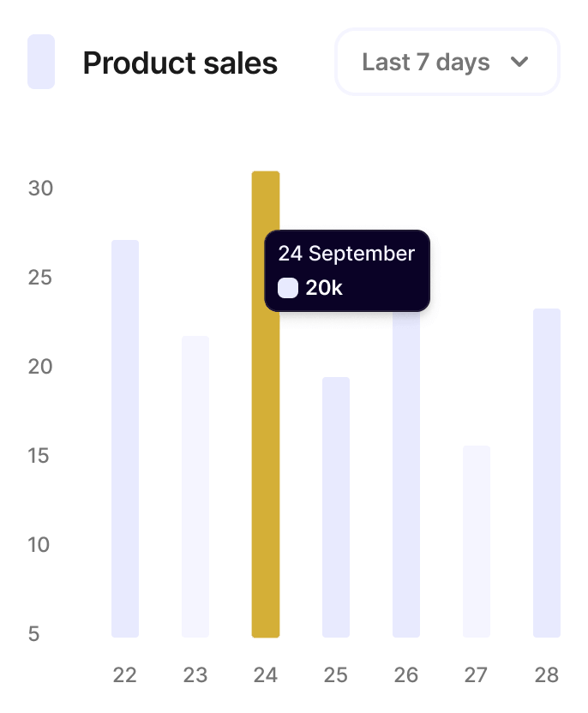The height and width of the screenshot is (713, 588).
Task: Click x-axis label 26
Action: [x=406, y=675]
